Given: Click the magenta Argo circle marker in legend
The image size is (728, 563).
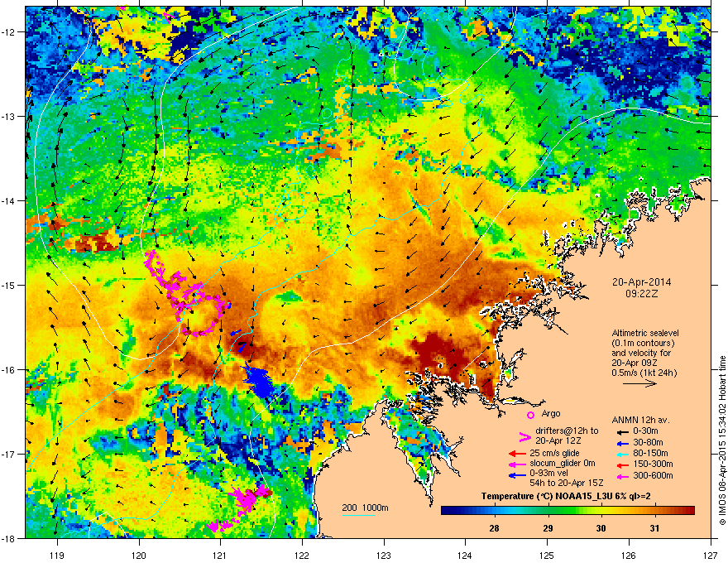Looking at the screenshot, I should 530,415.
